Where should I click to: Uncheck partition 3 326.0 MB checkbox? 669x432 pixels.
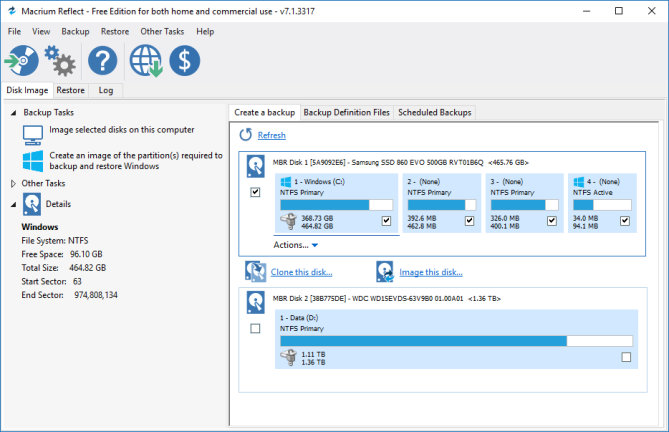point(552,220)
